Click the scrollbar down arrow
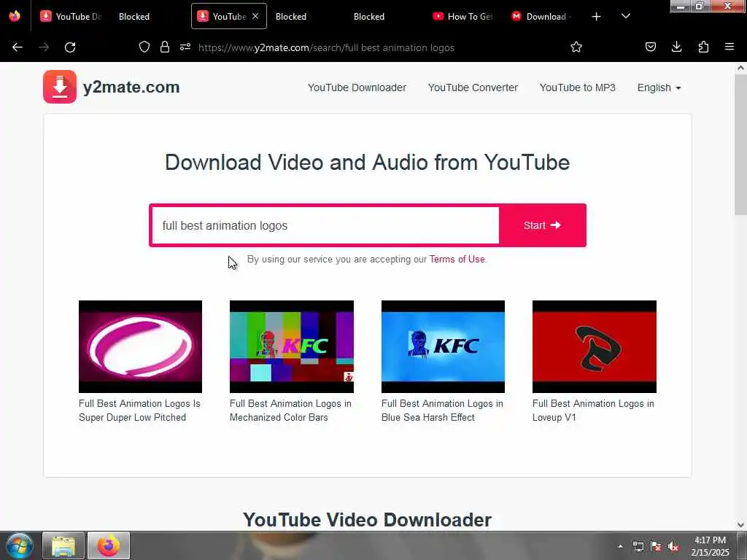Screen dimensions: 747x560 (x=740, y=524)
